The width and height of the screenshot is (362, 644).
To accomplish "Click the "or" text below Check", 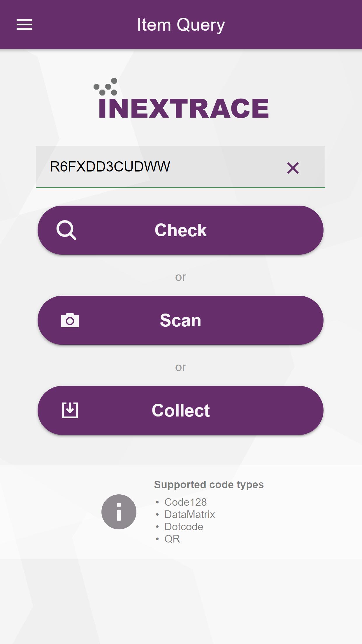I will (x=181, y=277).
